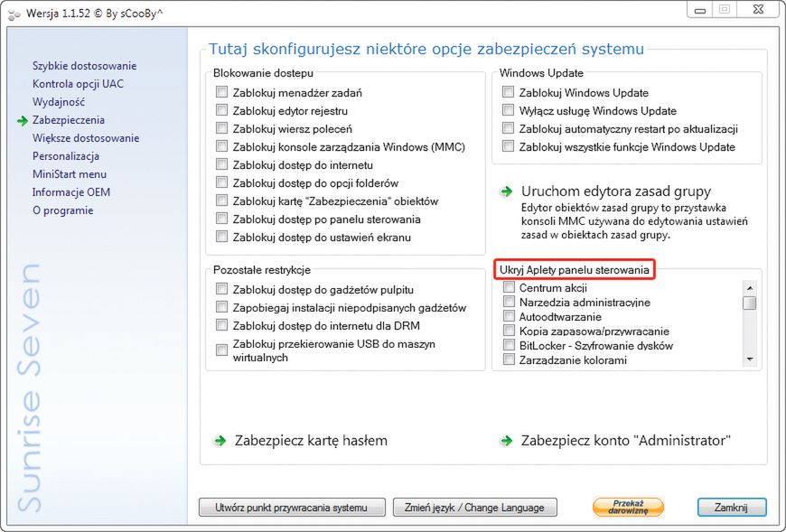Enable "Zablokuj menadżer zadań"

coord(221,91)
